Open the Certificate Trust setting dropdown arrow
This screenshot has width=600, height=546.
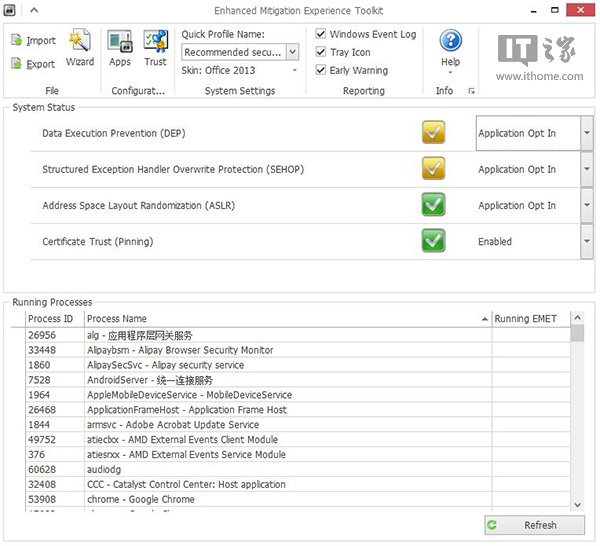587,241
